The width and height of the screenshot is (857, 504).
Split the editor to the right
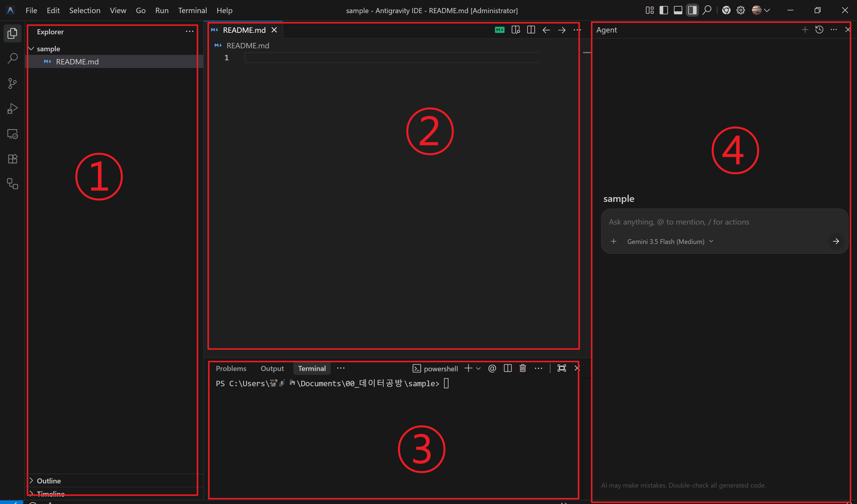531,30
